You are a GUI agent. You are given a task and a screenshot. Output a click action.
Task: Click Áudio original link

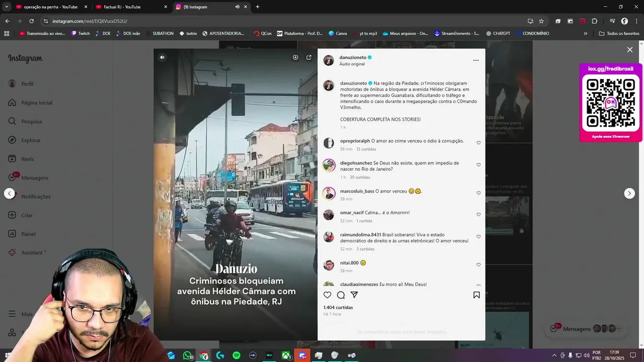coord(352,64)
